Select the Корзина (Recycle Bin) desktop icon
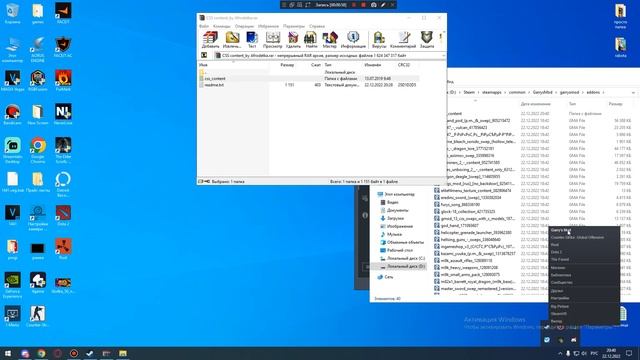This screenshot has width=640, height=360. pos(12,13)
